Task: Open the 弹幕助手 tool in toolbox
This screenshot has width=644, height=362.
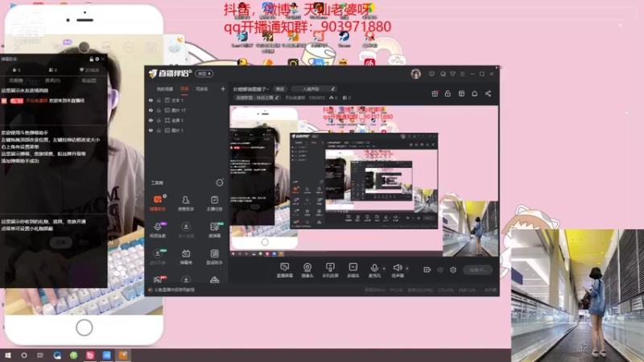Action: pyautogui.click(x=157, y=204)
